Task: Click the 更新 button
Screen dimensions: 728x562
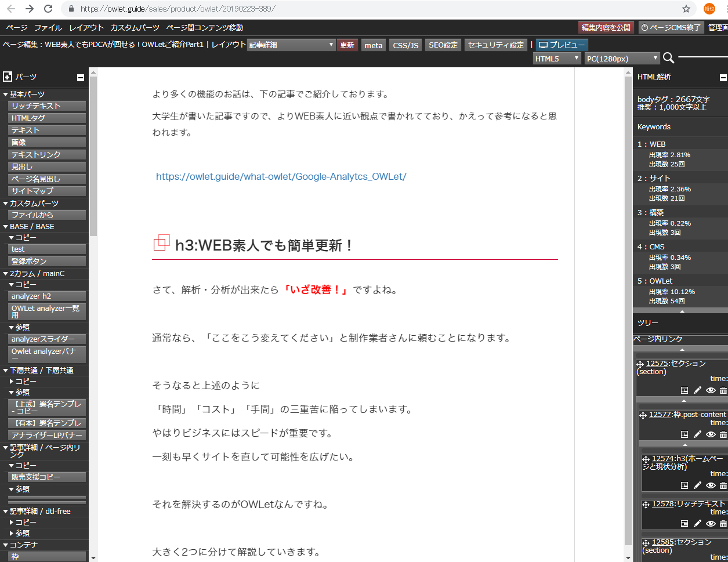Action: coord(347,45)
